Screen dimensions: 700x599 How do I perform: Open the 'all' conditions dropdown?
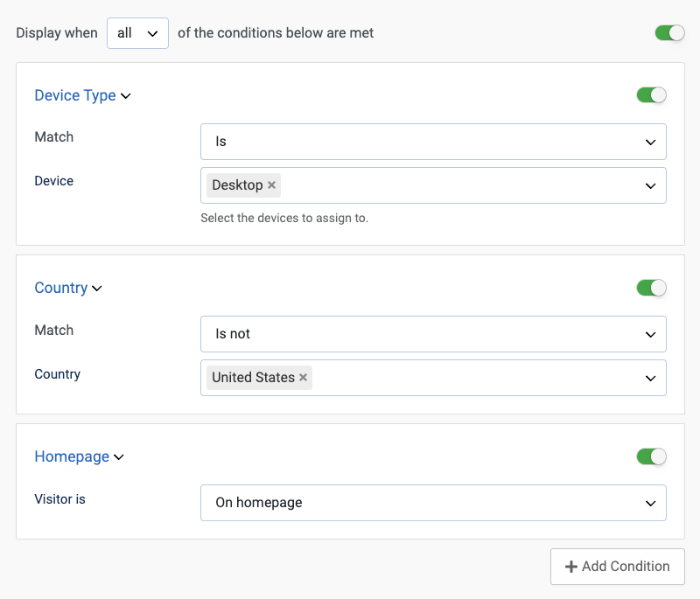(x=137, y=33)
